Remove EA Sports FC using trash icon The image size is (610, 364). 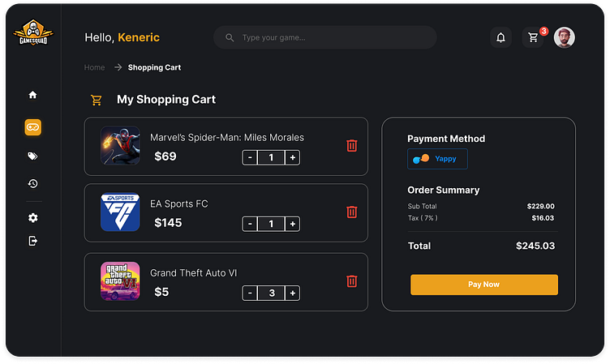(351, 212)
